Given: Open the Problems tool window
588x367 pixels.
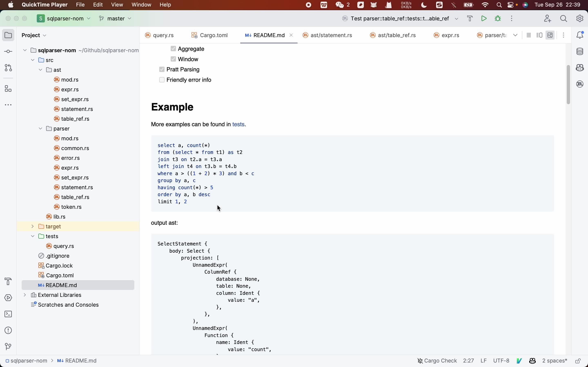Looking at the screenshot, I should [x=8, y=330].
